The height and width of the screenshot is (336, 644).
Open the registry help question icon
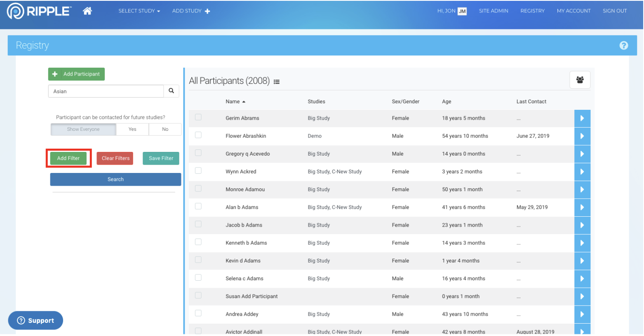(x=623, y=45)
